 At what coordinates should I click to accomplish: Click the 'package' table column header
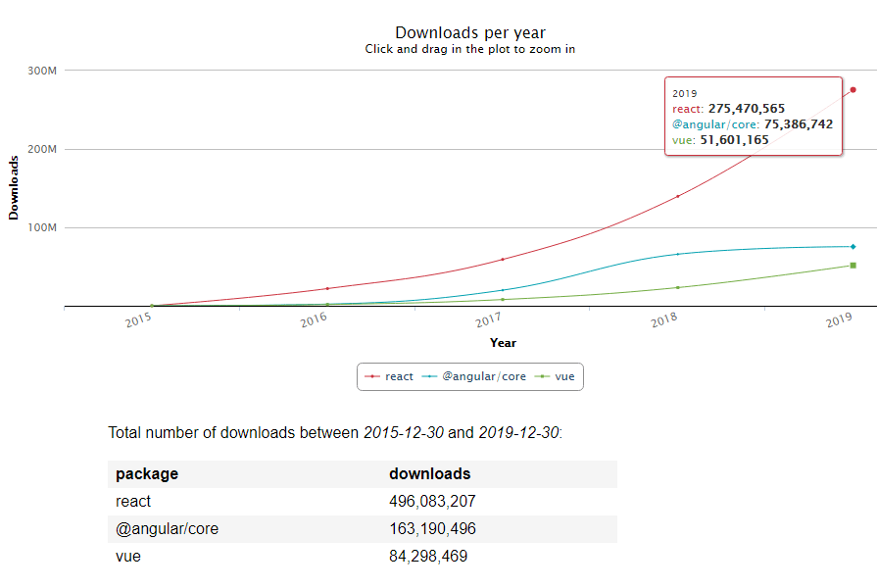pyautogui.click(x=147, y=474)
